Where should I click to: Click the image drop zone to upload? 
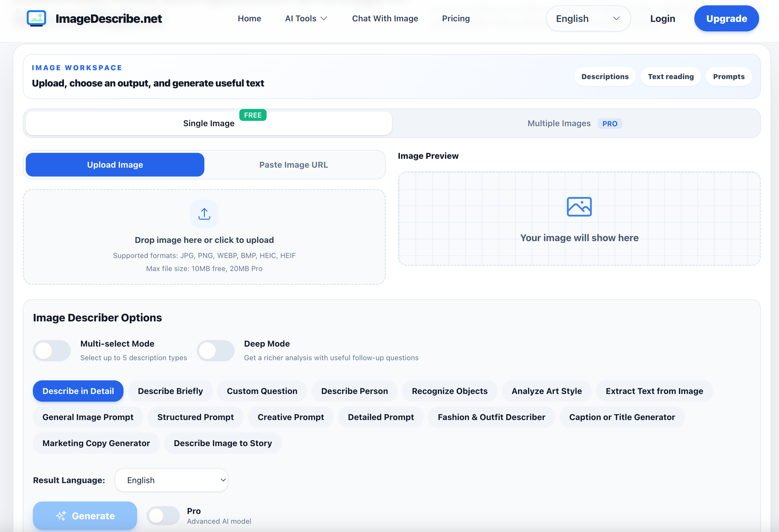[x=204, y=237]
